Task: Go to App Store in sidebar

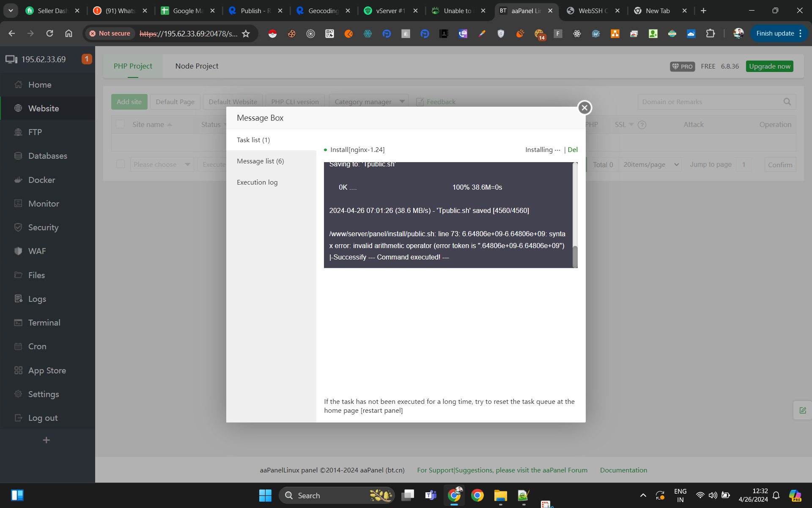Action: pos(47,370)
